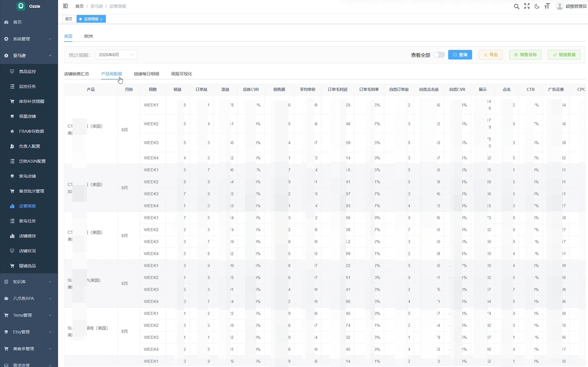
Task: Click the 导出 export button
Action: click(491, 55)
